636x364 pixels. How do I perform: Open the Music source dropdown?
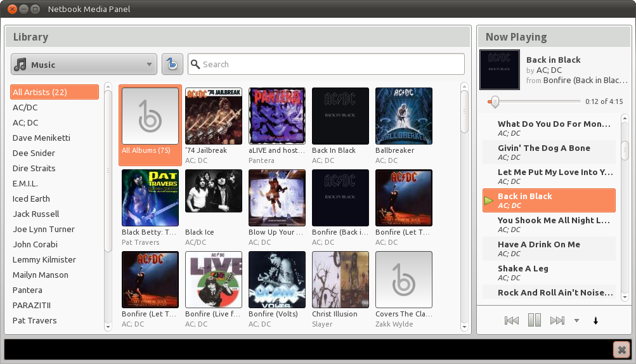click(x=84, y=64)
